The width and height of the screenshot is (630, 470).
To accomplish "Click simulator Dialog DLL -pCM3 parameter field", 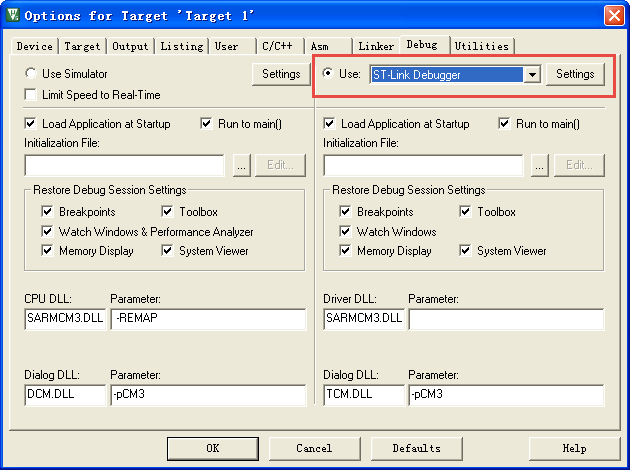I will click(x=208, y=394).
